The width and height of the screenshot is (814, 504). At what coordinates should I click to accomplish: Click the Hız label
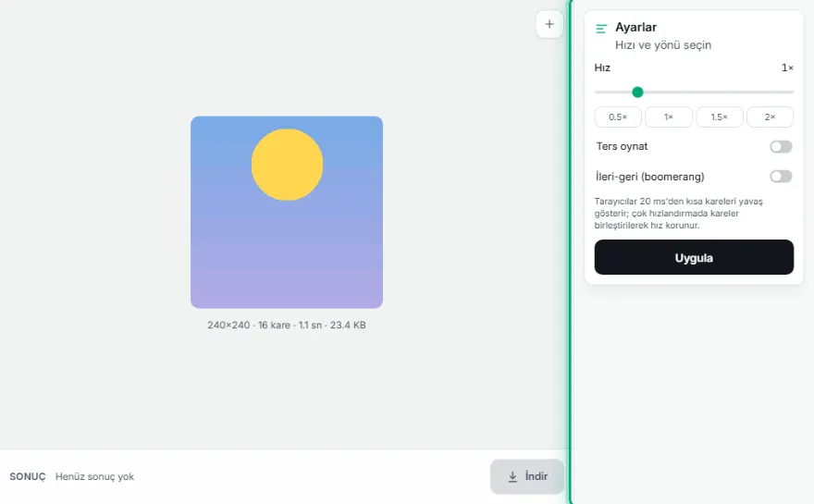tap(602, 68)
